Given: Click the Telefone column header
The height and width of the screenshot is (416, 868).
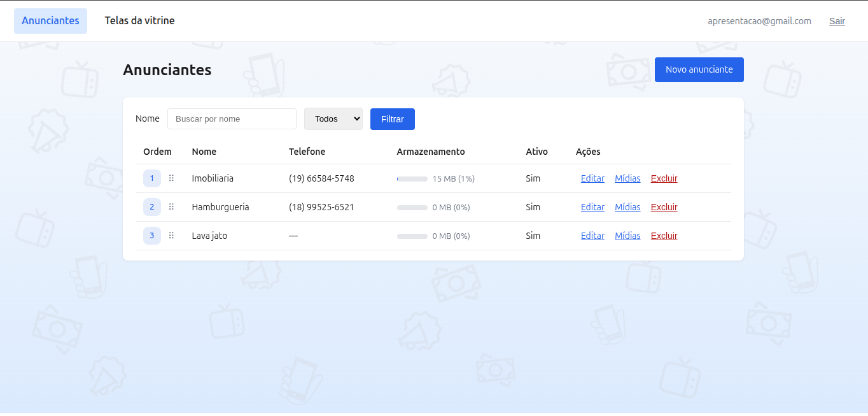Looking at the screenshot, I should pos(307,152).
